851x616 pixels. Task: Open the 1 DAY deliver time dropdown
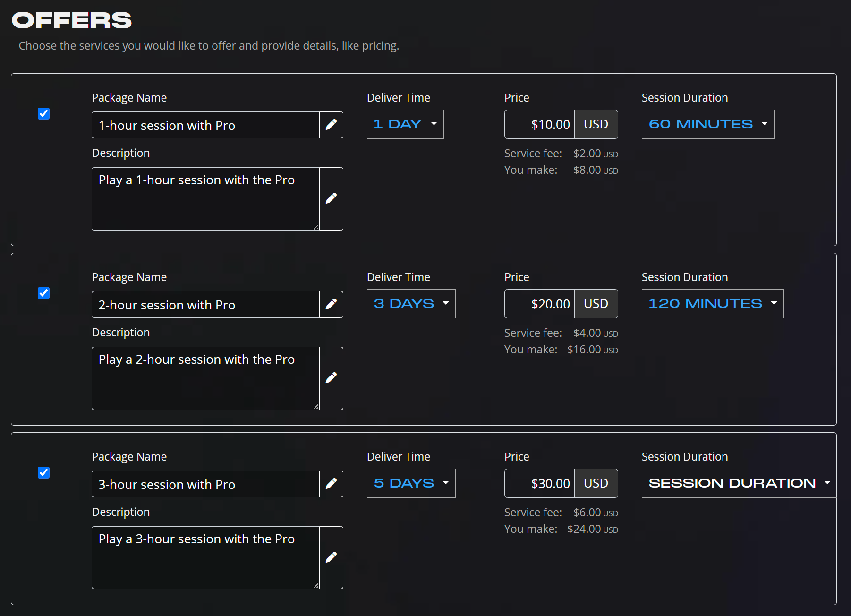[405, 124]
